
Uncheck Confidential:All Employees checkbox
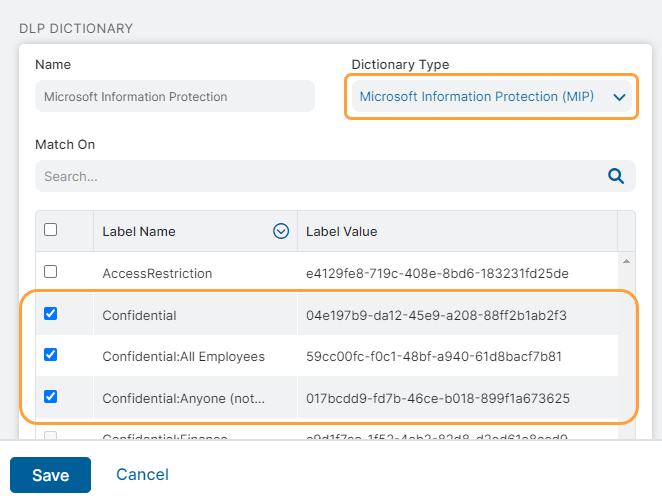click(x=51, y=355)
